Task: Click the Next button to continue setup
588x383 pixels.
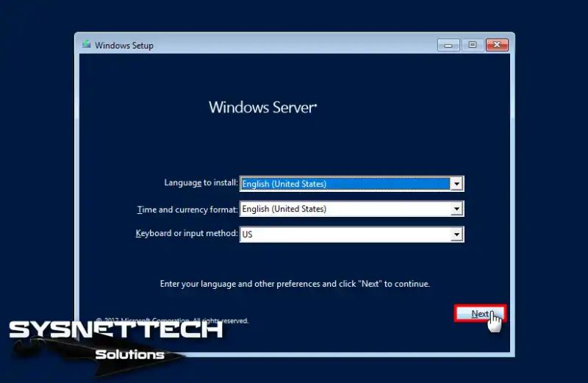Action: [x=480, y=314]
